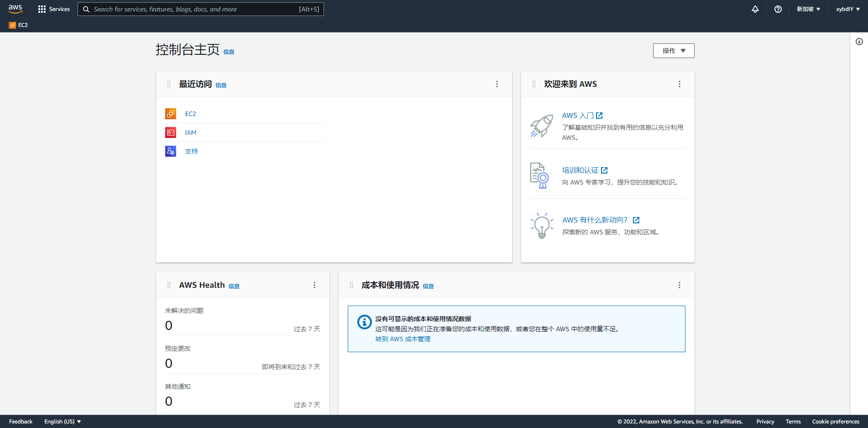Open the 最近访问 widget options menu
This screenshot has height=428, width=868.
click(497, 84)
